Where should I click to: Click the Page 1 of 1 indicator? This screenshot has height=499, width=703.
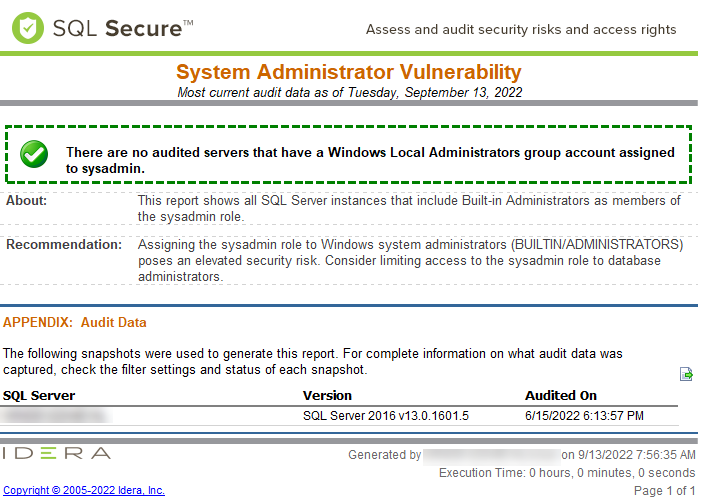(665, 490)
